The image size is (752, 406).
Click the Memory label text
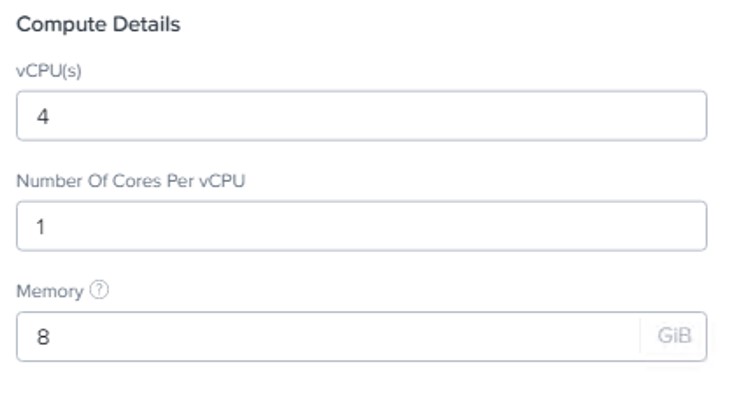49,291
